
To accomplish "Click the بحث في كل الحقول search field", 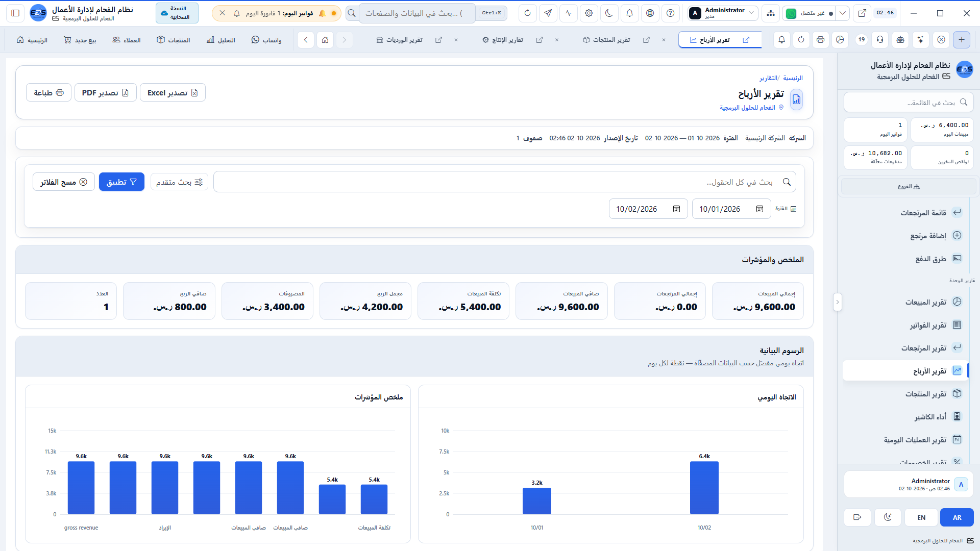I will (504, 182).
